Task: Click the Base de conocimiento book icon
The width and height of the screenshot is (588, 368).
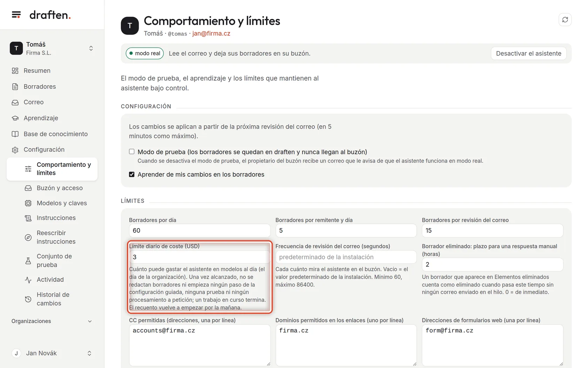Action: [15, 134]
